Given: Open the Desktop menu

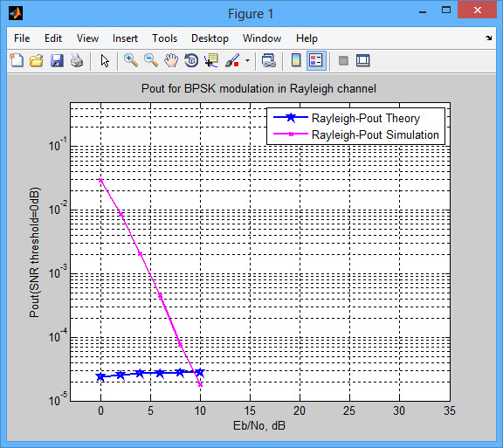Looking at the screenshot, I should point(210,38).
